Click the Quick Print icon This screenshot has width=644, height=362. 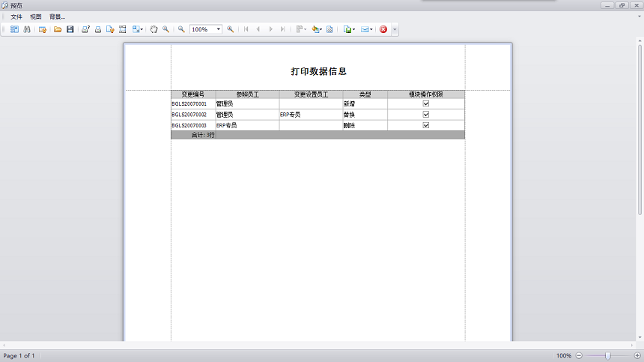point(98,29)
